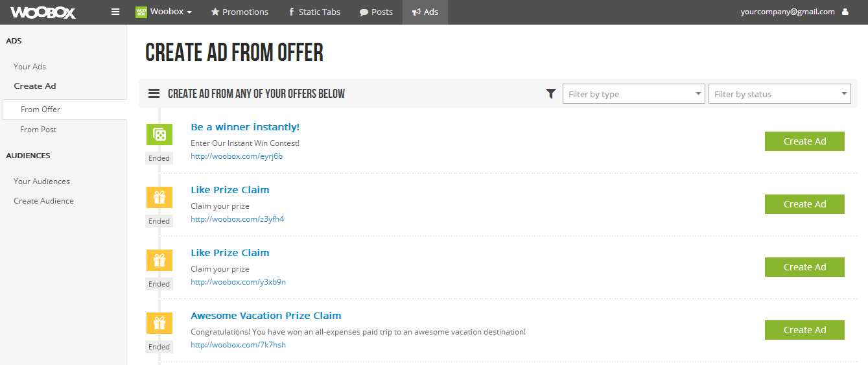Click 'Enter Our Instant Win Contest!' text
Screen dimensions: 868x365
(x=245, y=143)
